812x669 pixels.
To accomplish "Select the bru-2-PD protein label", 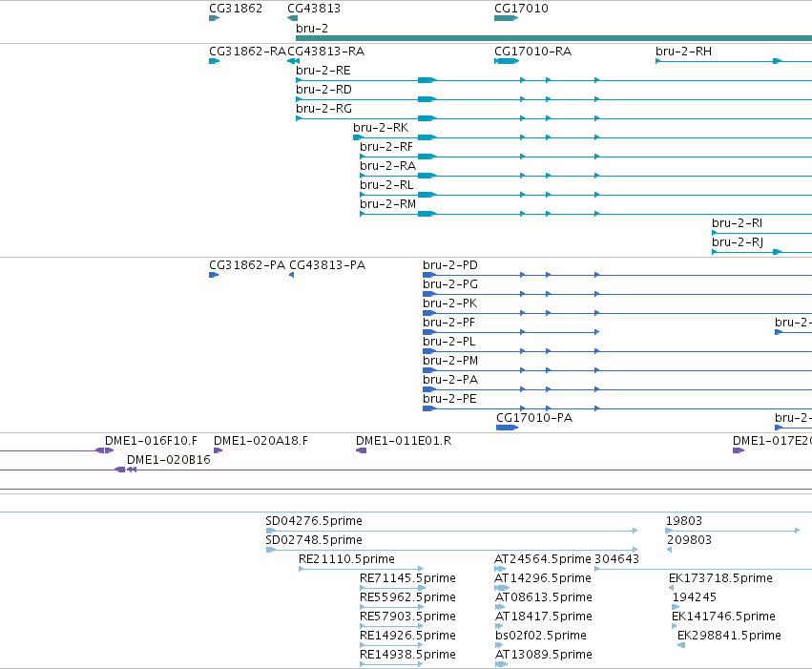I will click(450, 265).
